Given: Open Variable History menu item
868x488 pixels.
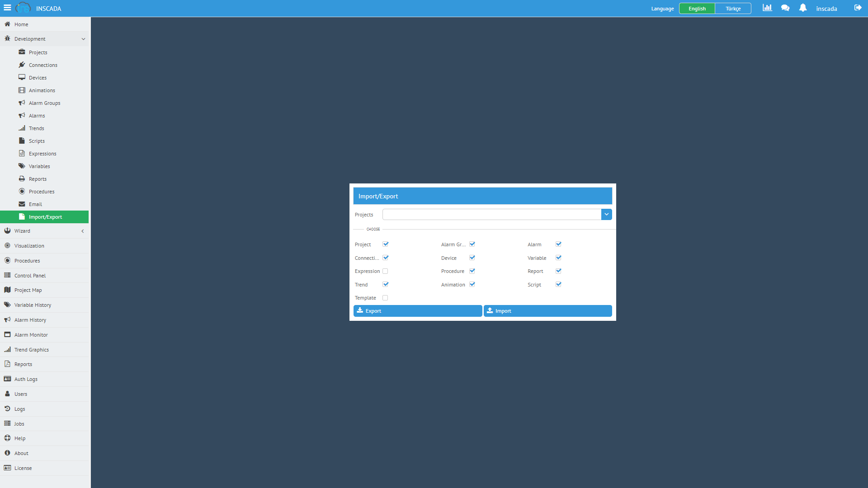Looking at the screenshot, I should pyautogui.click(x=44, y=305).
